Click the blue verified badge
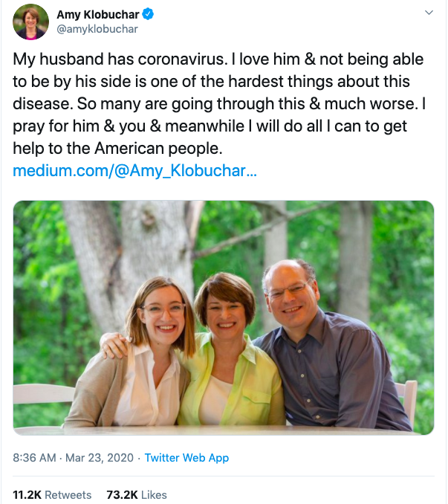 tap(149, 14)
